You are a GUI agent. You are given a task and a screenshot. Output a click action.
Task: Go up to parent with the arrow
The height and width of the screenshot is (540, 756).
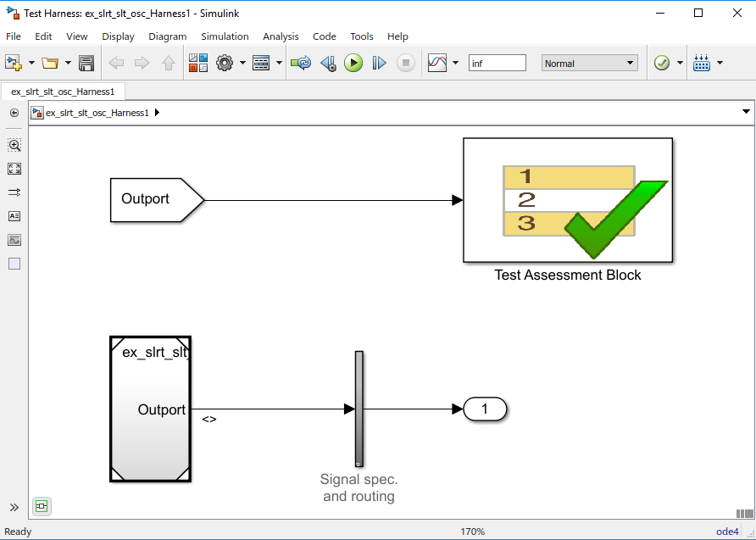169,64
